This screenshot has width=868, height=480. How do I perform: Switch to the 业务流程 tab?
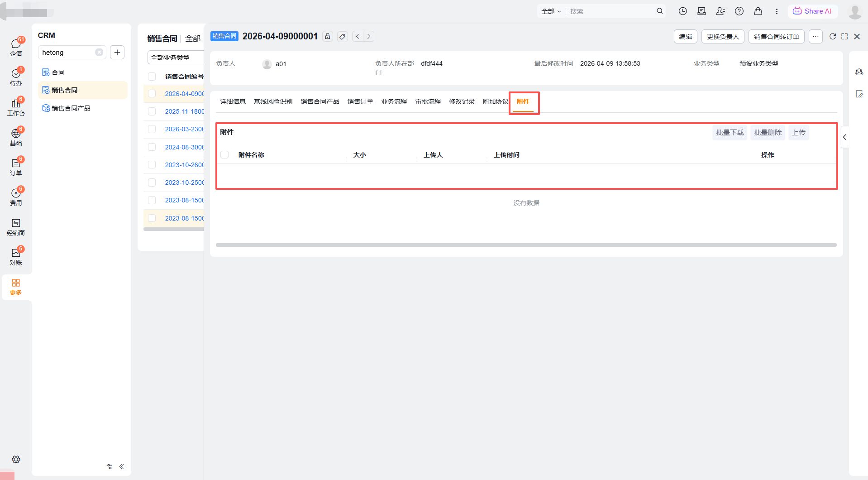(394, 101)
